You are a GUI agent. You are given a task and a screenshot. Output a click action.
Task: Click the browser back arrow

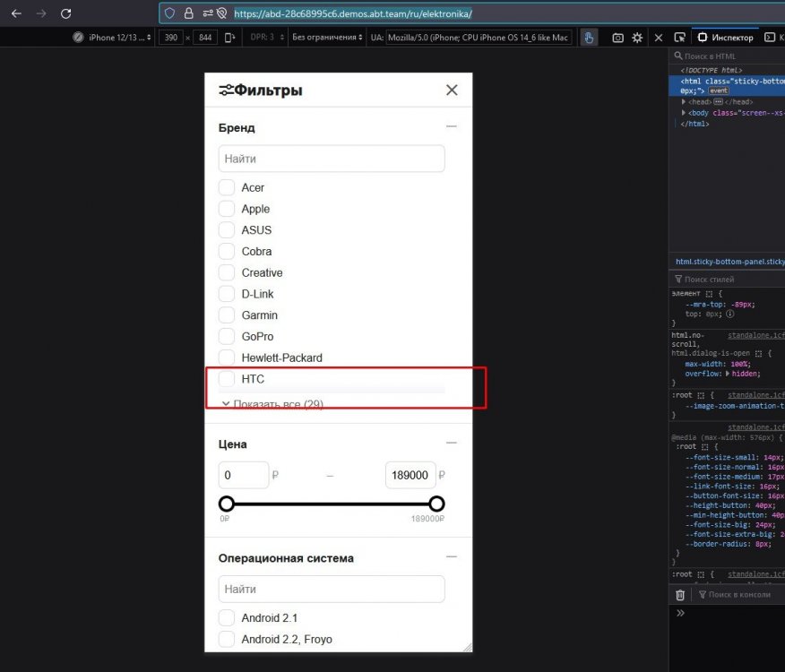15,13
